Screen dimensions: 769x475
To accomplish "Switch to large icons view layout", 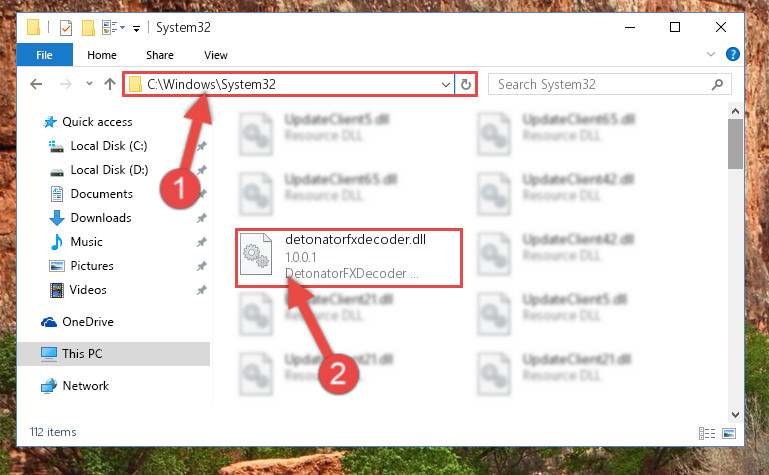I will point(729,433).
